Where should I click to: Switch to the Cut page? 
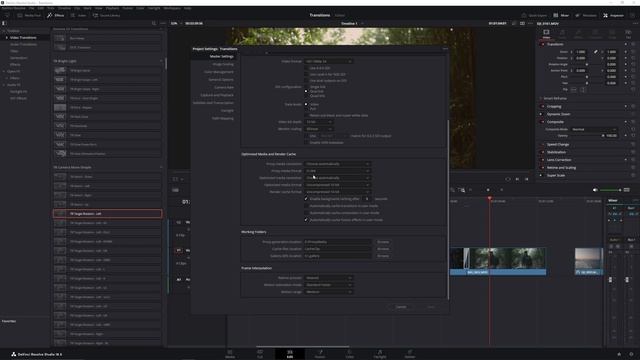pos(260,353)
